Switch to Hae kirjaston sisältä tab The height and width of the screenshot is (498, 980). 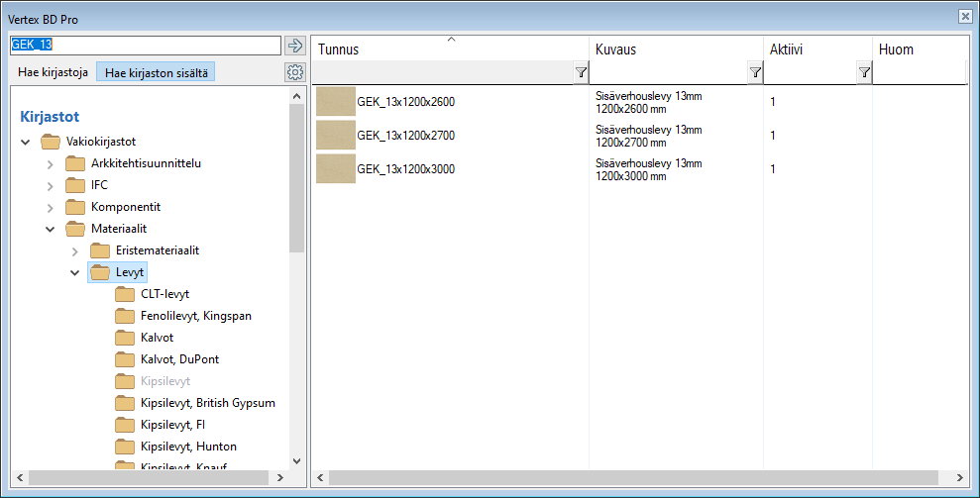click(156, 72)
